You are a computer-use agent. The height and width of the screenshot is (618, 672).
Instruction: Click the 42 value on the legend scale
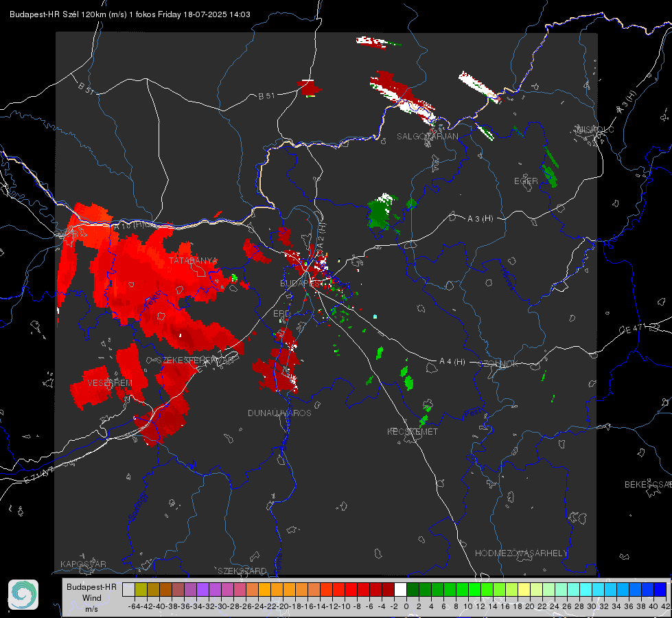pyautogui.click(x=666, y=606)
